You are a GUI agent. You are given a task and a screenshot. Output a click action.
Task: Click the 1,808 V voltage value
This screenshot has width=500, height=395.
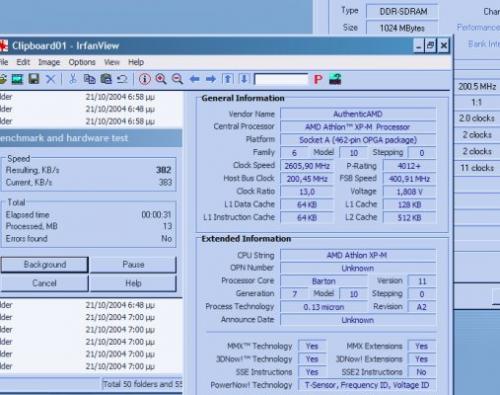[409, 192]
